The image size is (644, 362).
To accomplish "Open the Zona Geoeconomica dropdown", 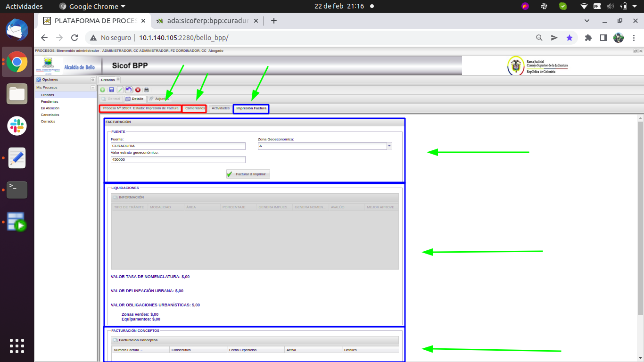I will [389, 146].
